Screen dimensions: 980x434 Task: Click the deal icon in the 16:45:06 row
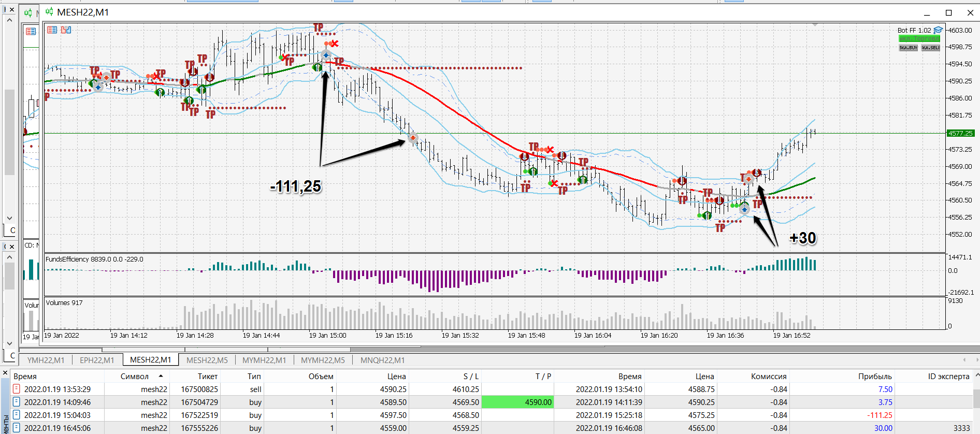pyautogui.click(x=16, y=428)
